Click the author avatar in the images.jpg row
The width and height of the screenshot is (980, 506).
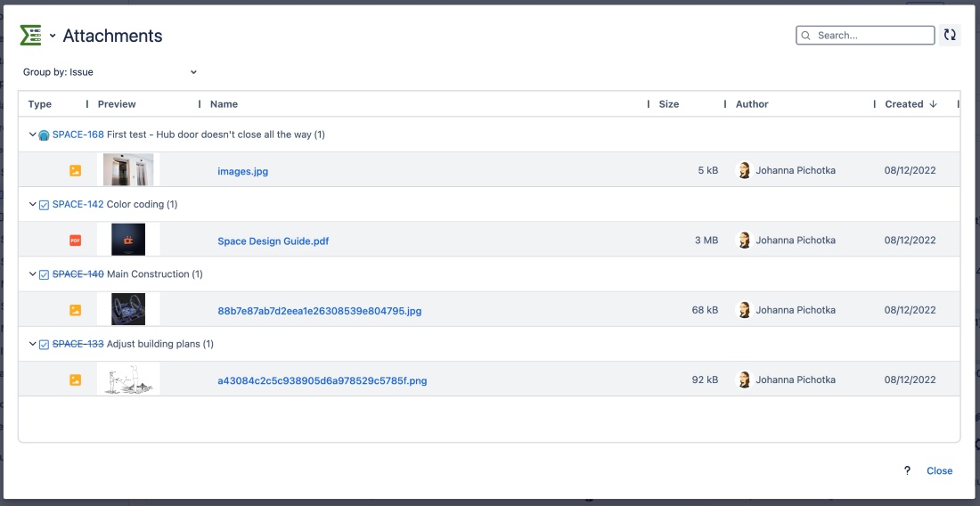[744, 170]
